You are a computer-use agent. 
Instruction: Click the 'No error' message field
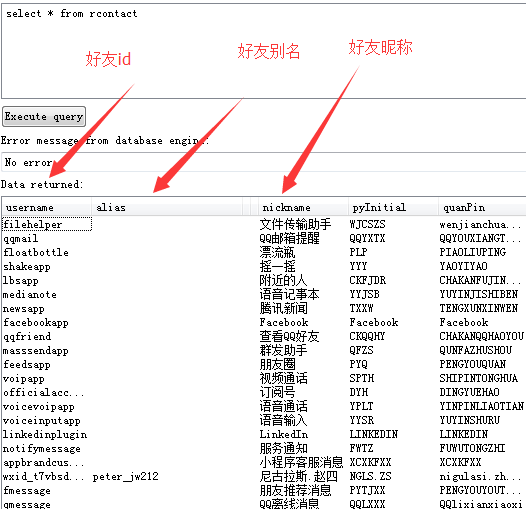coord(264,162)
